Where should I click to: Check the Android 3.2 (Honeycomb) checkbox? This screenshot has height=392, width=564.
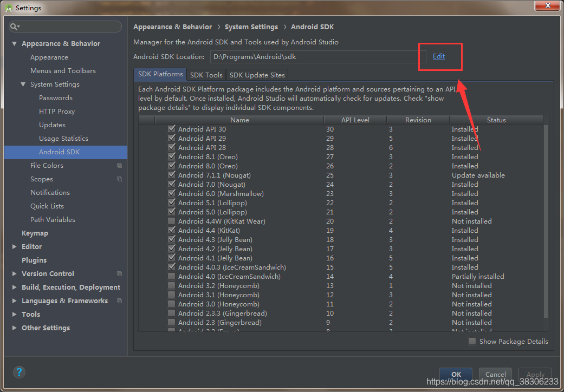coord(172,285)
